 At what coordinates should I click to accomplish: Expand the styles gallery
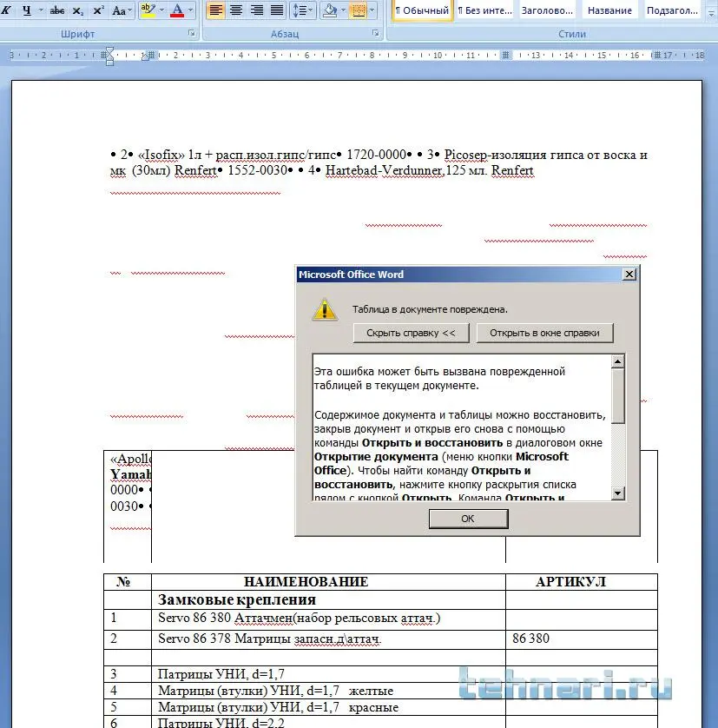point(711,15)
